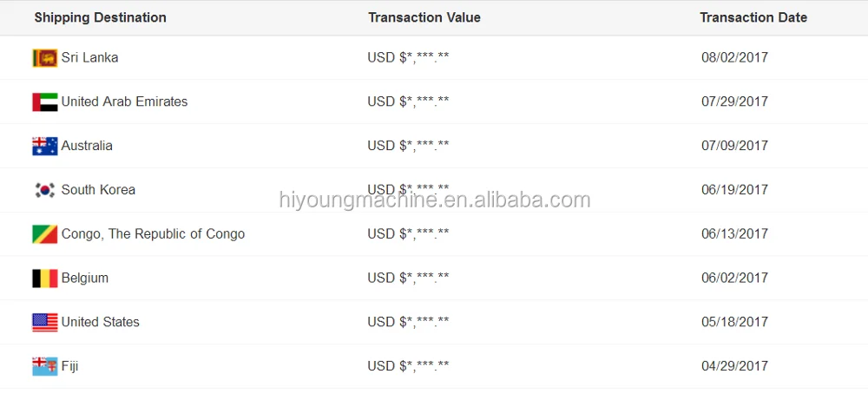Click the Transaction Value column header
The height and width of the screenshot is (400, 868).
coord(424,17)
